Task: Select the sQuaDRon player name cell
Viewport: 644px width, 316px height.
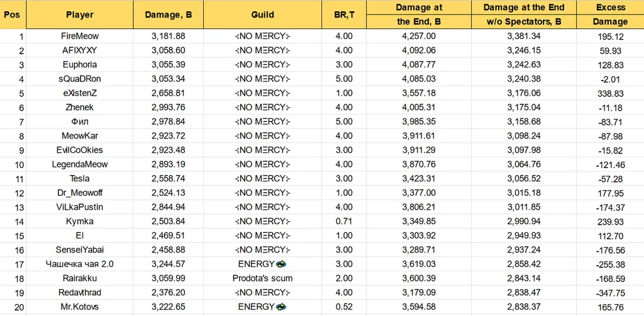Action: [x=80, y=79]
